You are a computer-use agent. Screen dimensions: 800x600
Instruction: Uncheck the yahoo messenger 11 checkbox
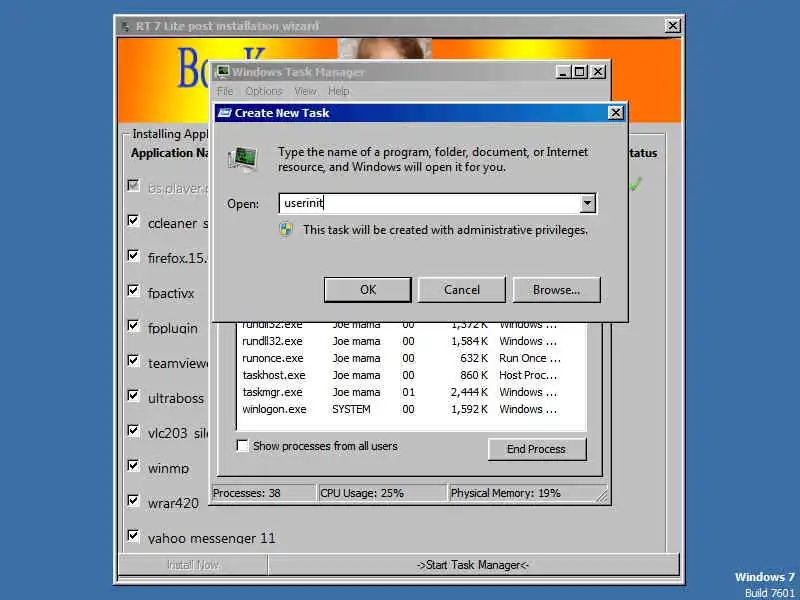[x=133, y=535]
